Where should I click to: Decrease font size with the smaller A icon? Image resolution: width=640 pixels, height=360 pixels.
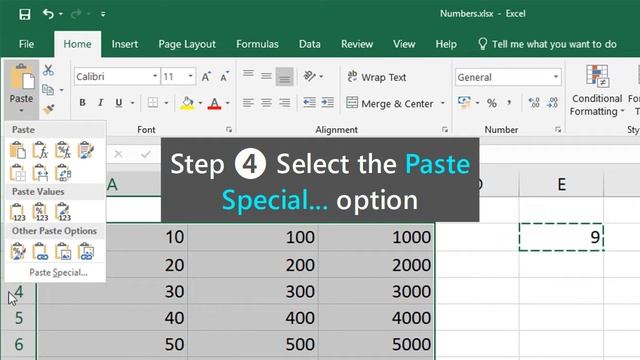(x=224, y=76)
